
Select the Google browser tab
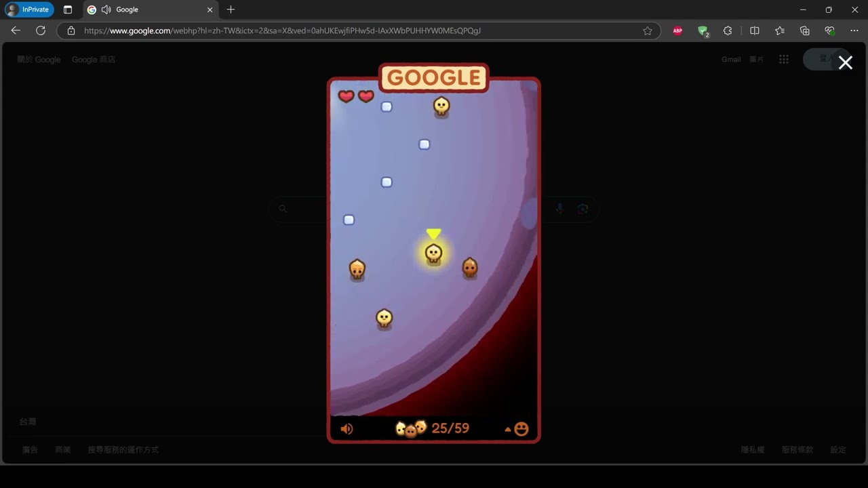coord(151,9)
